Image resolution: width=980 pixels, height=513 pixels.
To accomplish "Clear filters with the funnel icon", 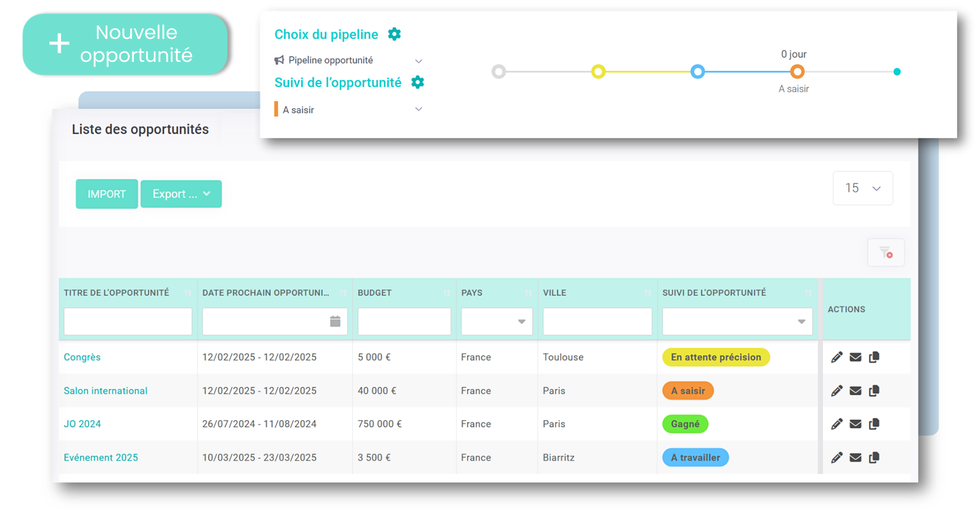I will pos(886,253).
